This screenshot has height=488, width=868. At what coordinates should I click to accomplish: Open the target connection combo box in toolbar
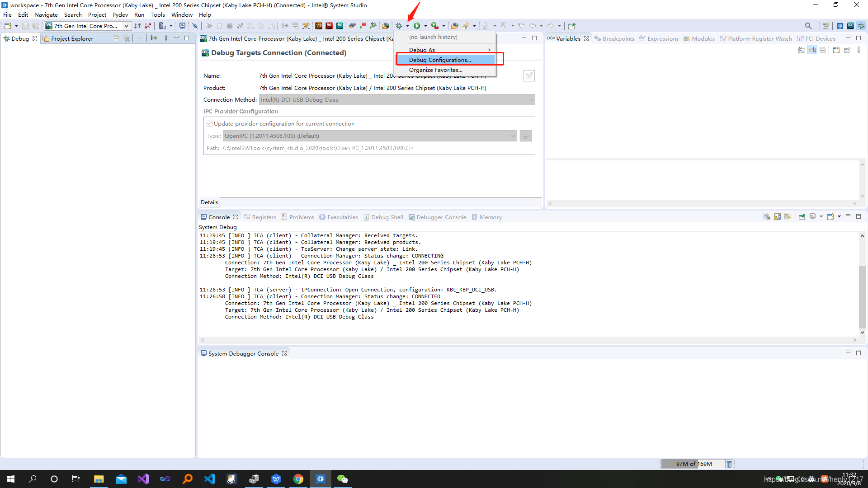coord(88,26)
